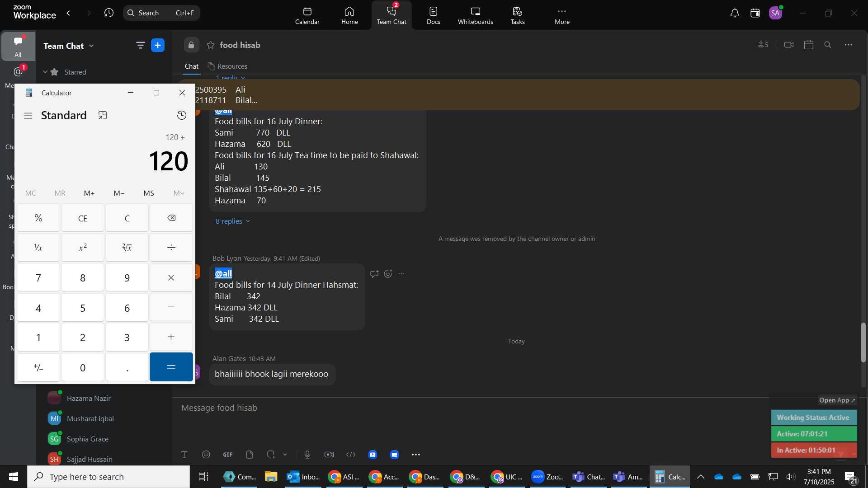Open the Windows notification center

(851, 477)
